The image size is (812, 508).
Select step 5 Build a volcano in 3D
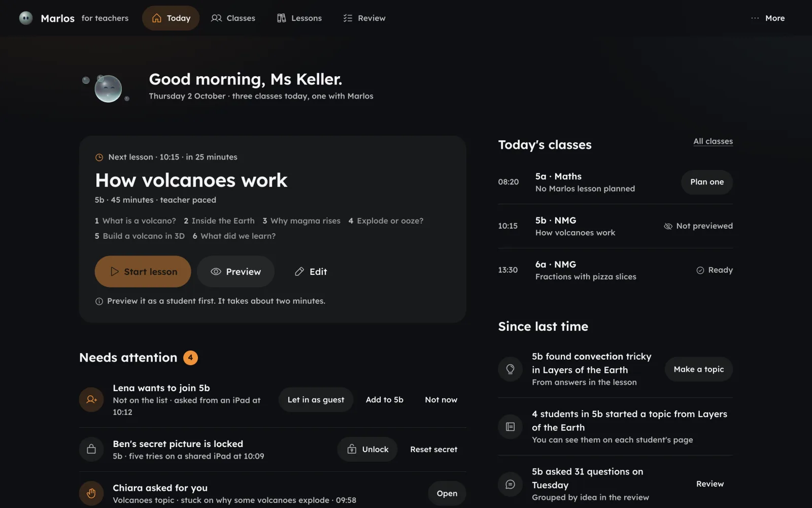(x=140, y=236)
